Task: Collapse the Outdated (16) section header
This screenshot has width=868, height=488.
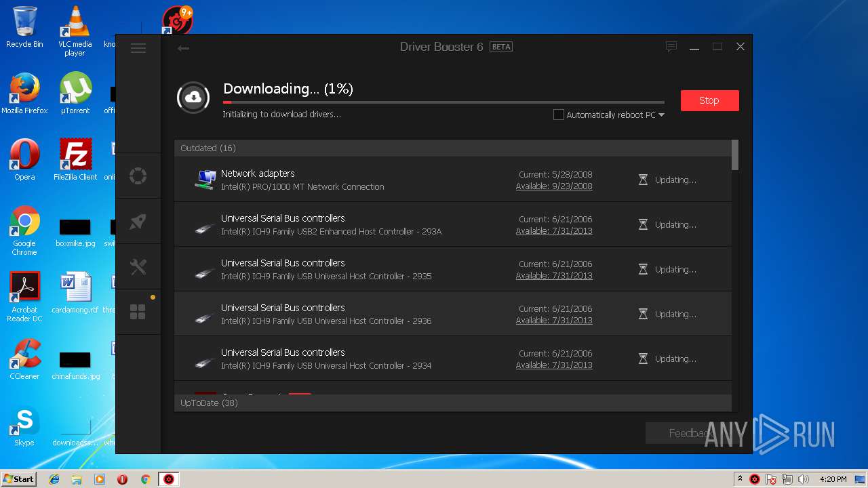Action: pos(453,148)
